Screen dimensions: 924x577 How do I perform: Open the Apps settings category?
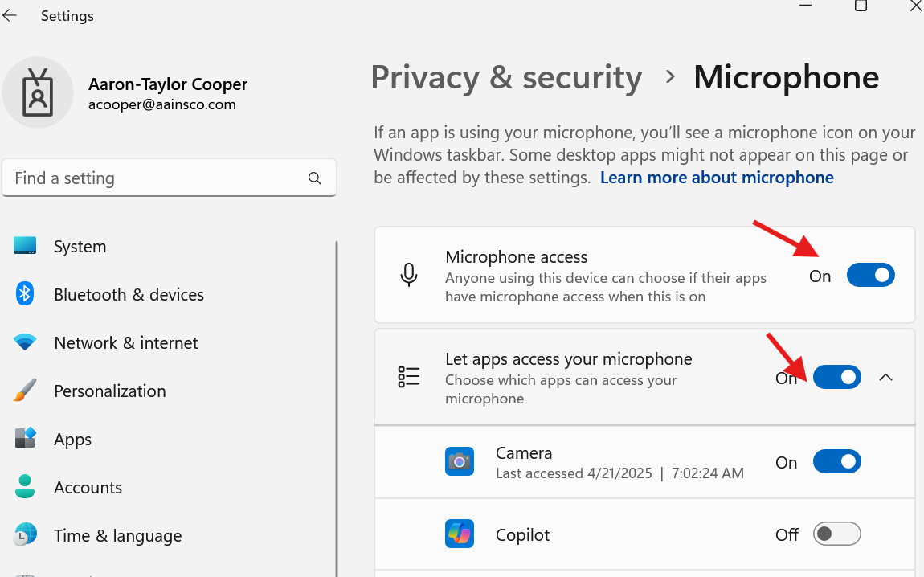(x=72, y=440)
